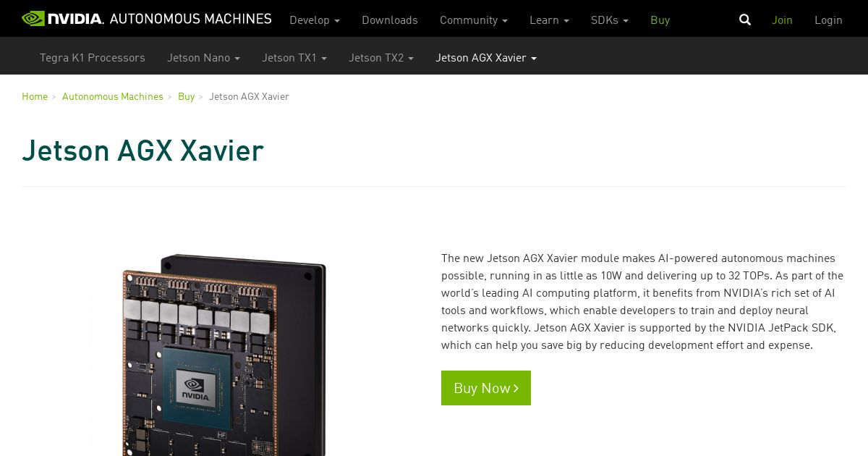Screen dimensions: 868x456
Task: Expand the Community dropdown menu
Action: click(x=474, y=20)
